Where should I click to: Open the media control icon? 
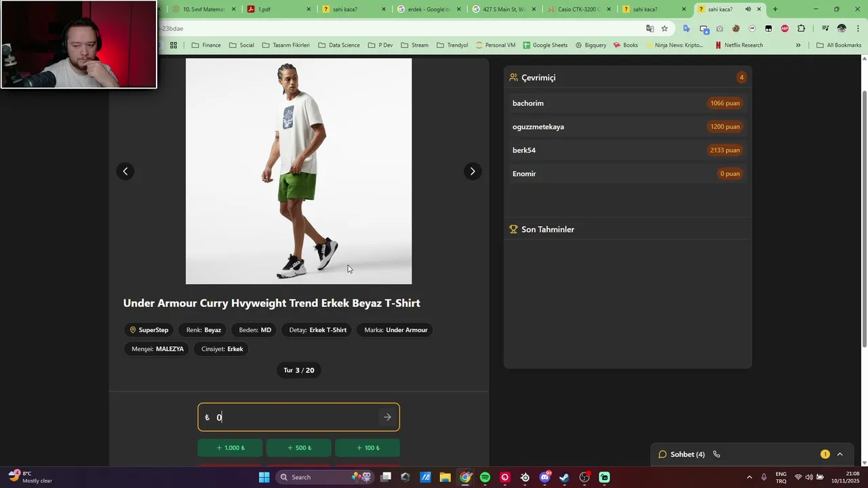click(x=825, y=28)
